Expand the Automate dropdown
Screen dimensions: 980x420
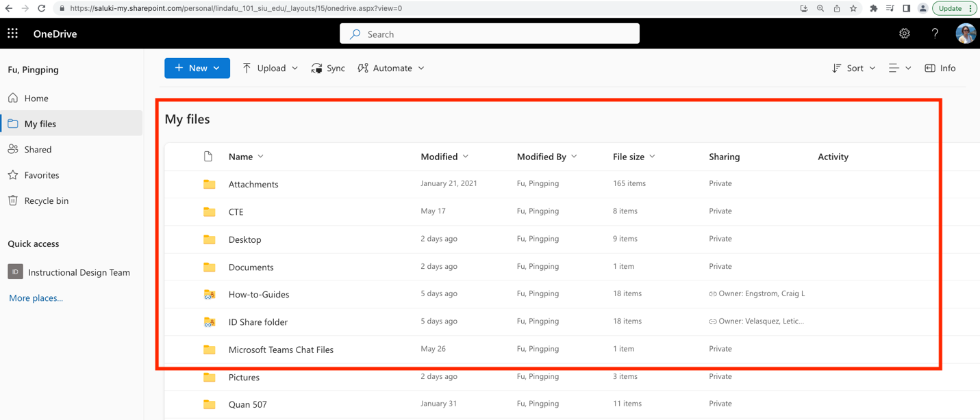coord(421,68)
